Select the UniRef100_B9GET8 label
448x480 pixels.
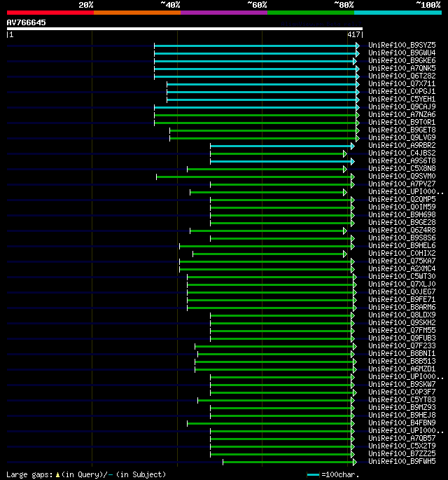(x=402, y=130)
